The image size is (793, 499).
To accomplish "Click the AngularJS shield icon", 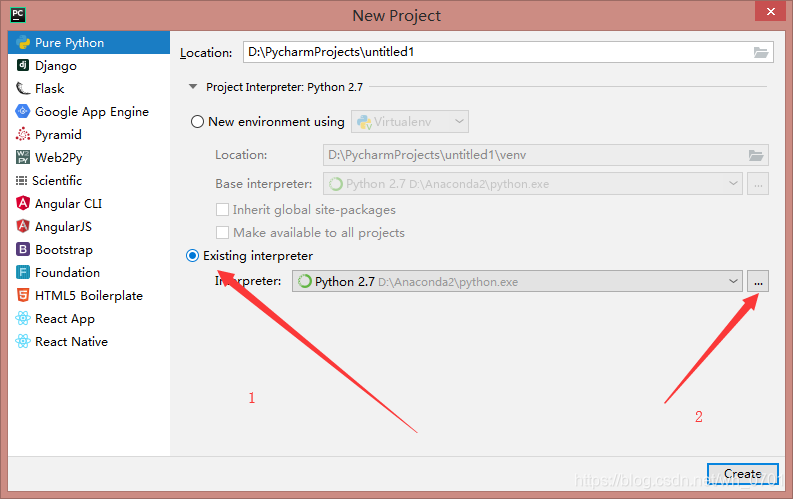I will click(23, 226).
